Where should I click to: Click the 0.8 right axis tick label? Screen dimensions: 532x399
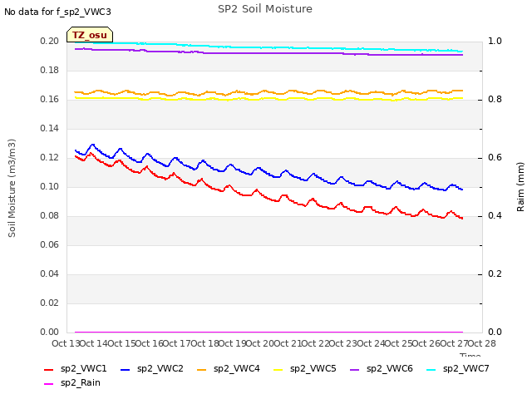coord(495,100)
